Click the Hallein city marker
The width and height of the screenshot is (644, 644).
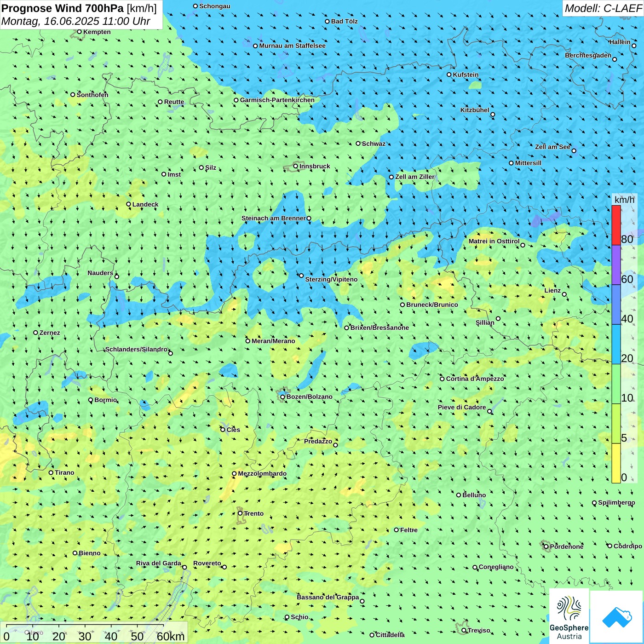[634, 46]
